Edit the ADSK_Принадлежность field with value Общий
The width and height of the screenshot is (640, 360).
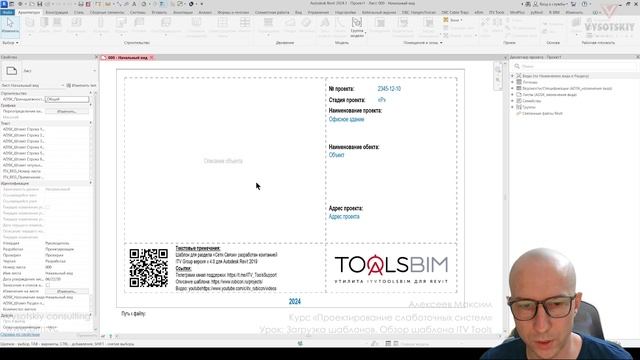67,99
